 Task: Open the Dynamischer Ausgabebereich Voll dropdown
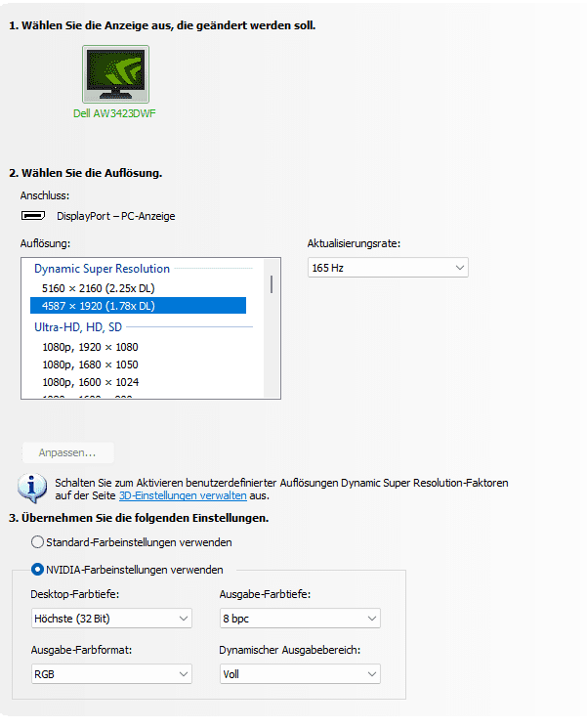click(x=300, y=674)
